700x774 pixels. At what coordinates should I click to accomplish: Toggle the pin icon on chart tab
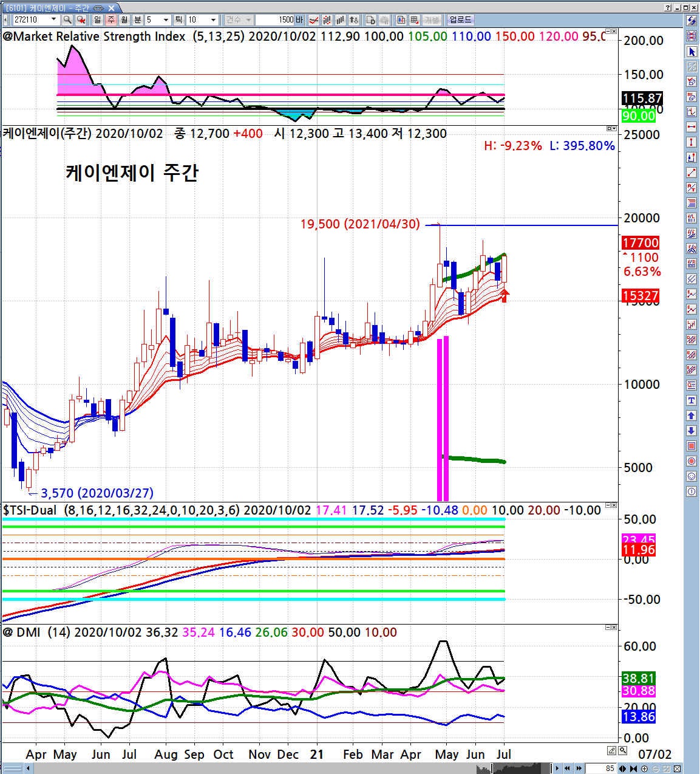[99, 8]
